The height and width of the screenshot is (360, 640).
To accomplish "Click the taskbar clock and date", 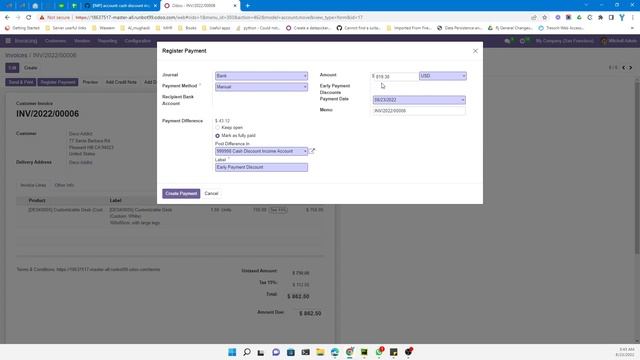I will [x=626, y=352].
